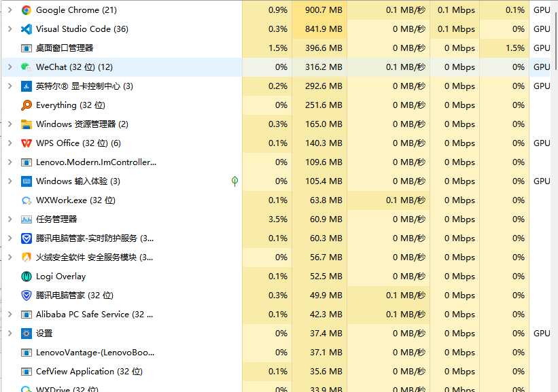Viewport: 558px width, 392px height.
Task: Select the Logi Overlay process name
Action: pyautogui.click(x=61, y=277)
